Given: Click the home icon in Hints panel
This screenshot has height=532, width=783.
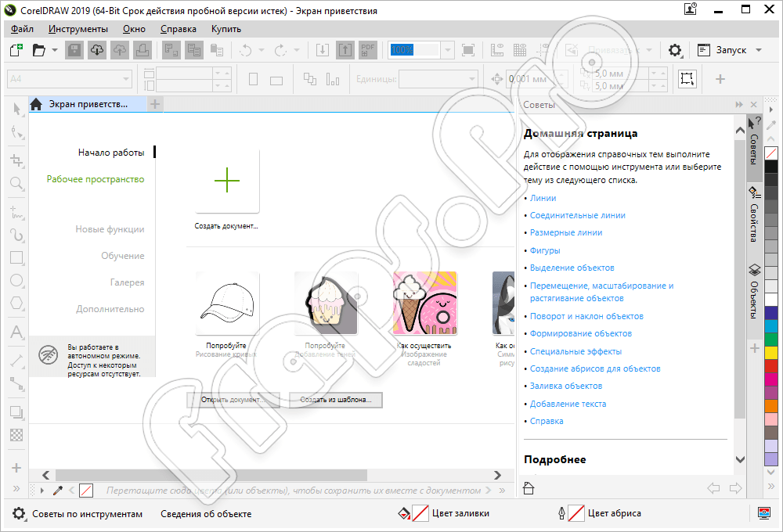Looking at the screenshot, I should (x=529, y=488).
